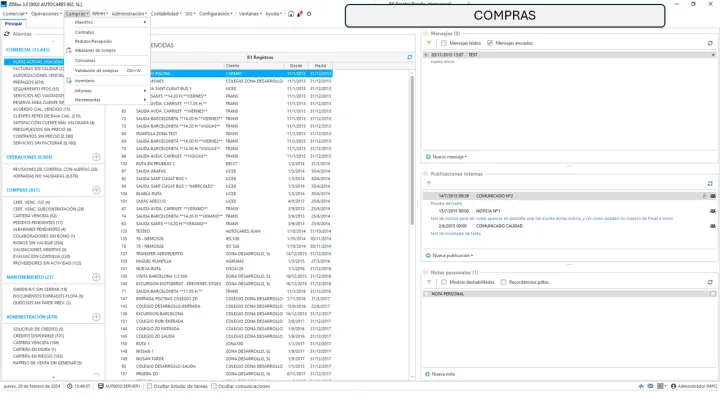Toggle the Mensajes leídos checkbox
Viewport: 720px width, 405px height.
(x=446, y=43)
